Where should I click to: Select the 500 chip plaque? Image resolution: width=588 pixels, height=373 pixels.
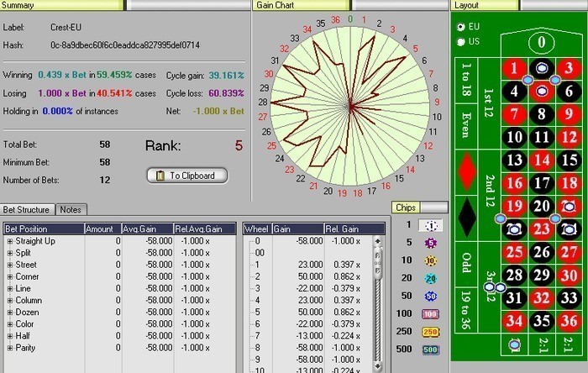(x=430, y=349)
